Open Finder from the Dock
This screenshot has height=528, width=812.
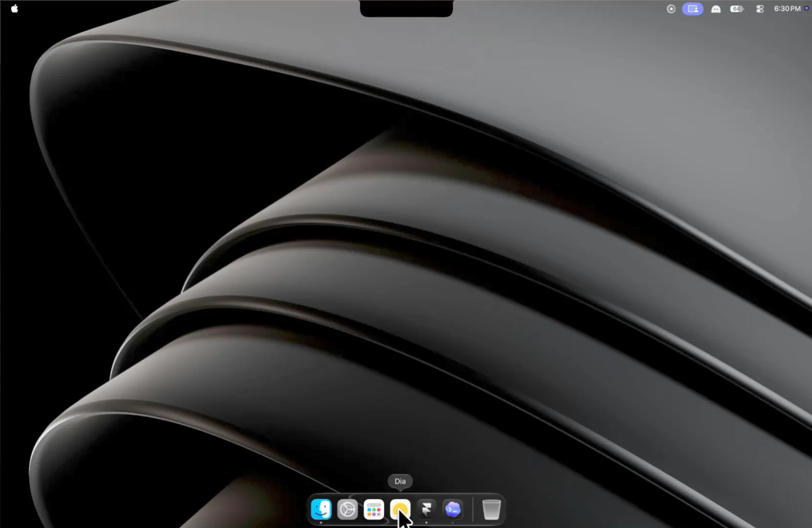(x=321, y=509)
